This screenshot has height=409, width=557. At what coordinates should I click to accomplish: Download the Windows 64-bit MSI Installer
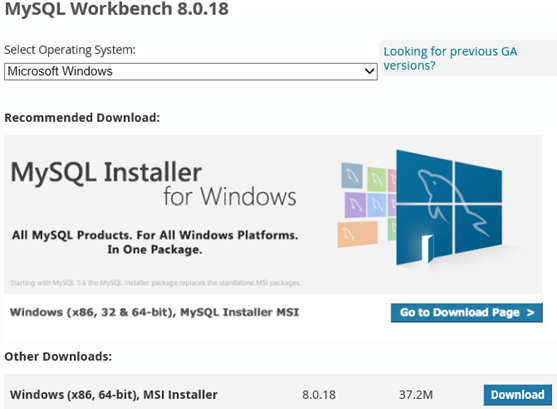(518, 394)
